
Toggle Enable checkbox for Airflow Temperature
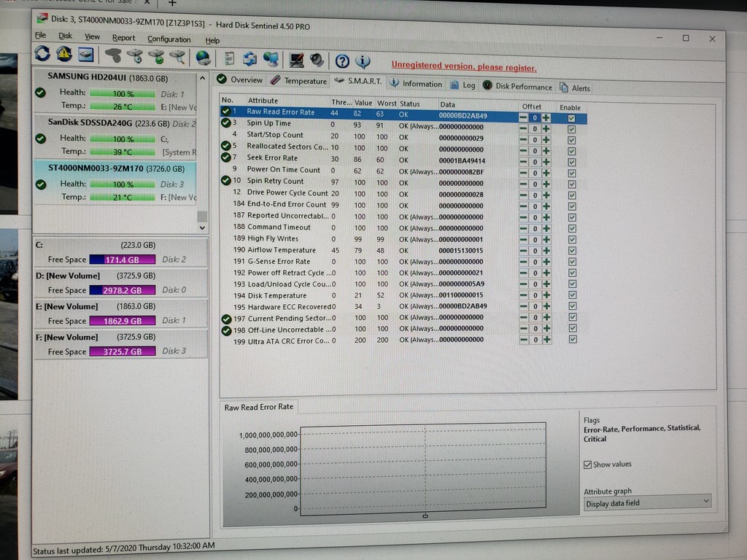[x=572, y=251]
